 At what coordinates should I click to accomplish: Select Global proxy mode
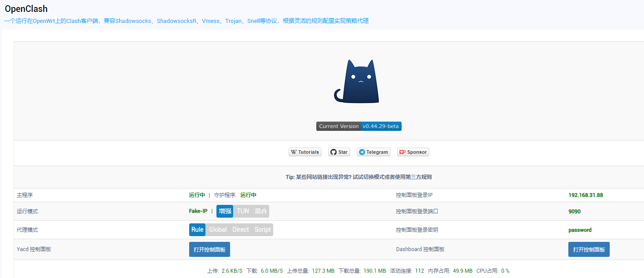point(218,230)
